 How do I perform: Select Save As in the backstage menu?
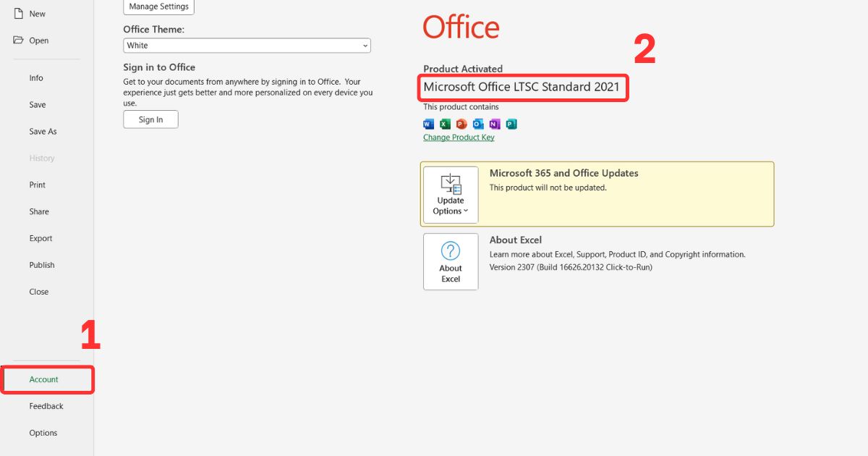[43, 132]
